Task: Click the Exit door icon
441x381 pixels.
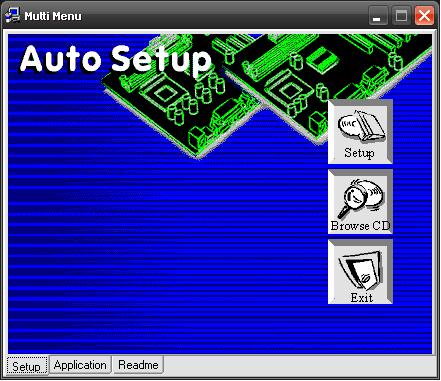Action: pyautogui.click(x=360, y=272)
